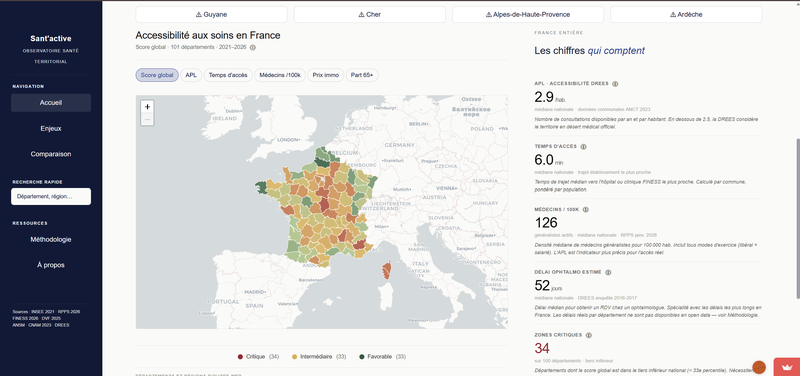Viewport: 800px width, 376px height.
Task: Click Corsica on the map
Action: point(386,271)
